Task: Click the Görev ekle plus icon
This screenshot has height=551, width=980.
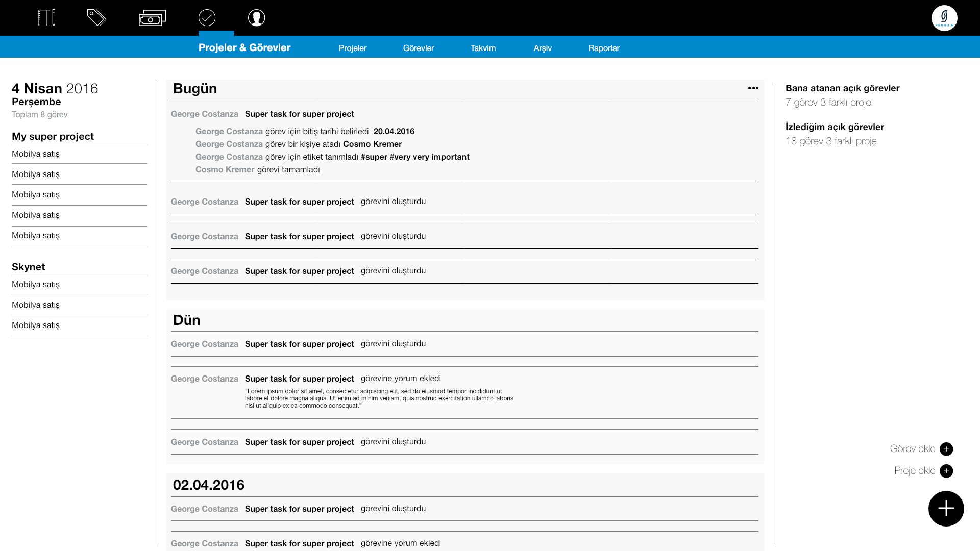Action: click(947, 449)
